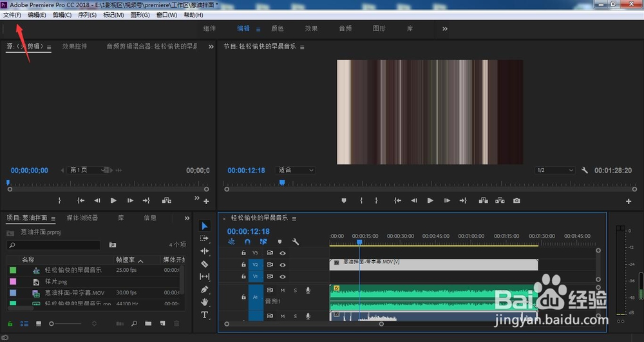Create new bin in project panel
The image size is (644, 342).
pyautogui.click(x=148, y=323)
